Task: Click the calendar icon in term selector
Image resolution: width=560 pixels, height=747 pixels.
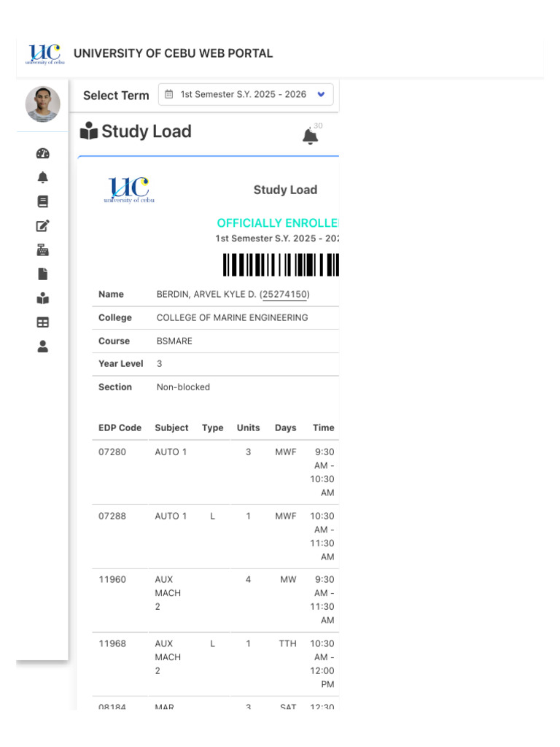Action: click(x=168, y=94)
